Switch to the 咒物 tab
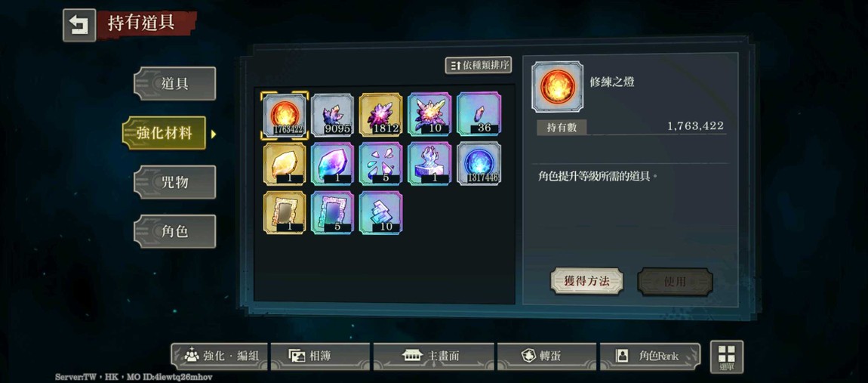 point(175,182)
